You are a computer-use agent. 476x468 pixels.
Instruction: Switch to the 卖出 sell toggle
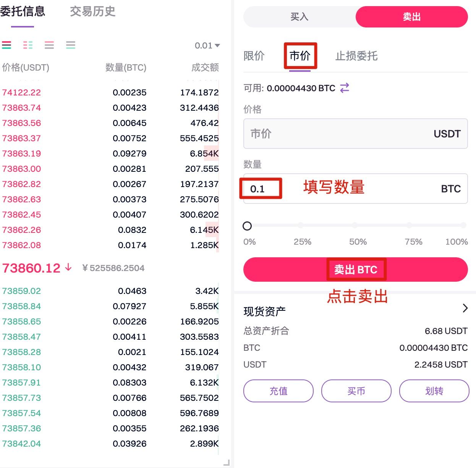[x=411, y=17]
